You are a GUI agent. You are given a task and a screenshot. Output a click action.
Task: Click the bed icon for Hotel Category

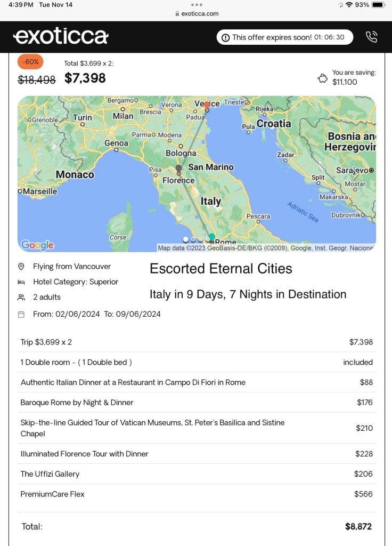(21, 282)
